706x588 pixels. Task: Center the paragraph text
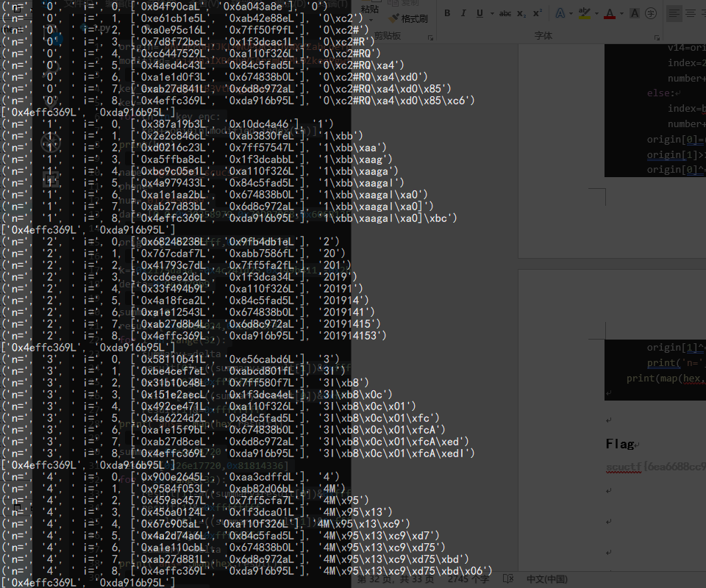tap(691, 13)
